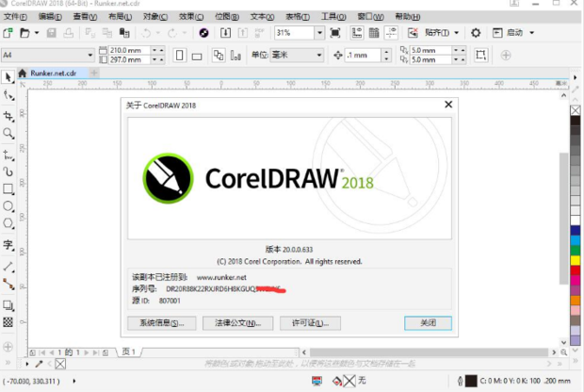Select the Shape edit tool
Viewport: 584px width, 392px height.
[x=8, y=95]
